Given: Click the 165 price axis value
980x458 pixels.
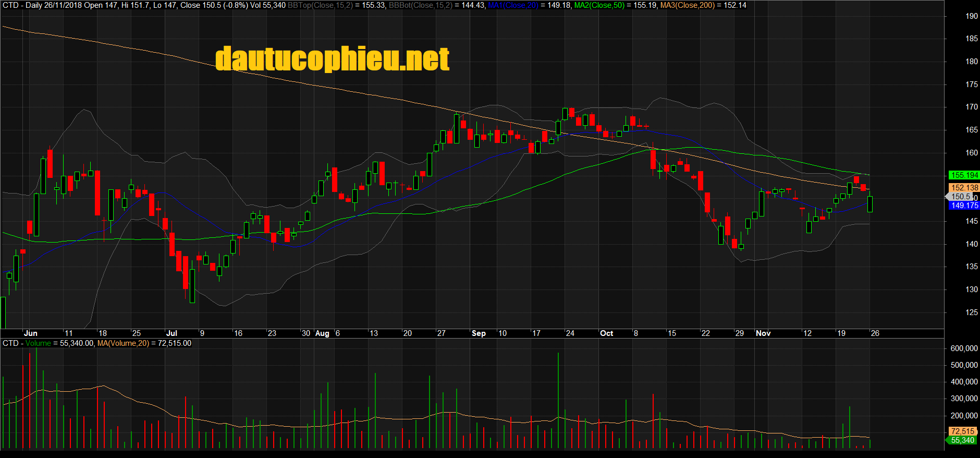Looking at the screenshot, I should 972,130.
